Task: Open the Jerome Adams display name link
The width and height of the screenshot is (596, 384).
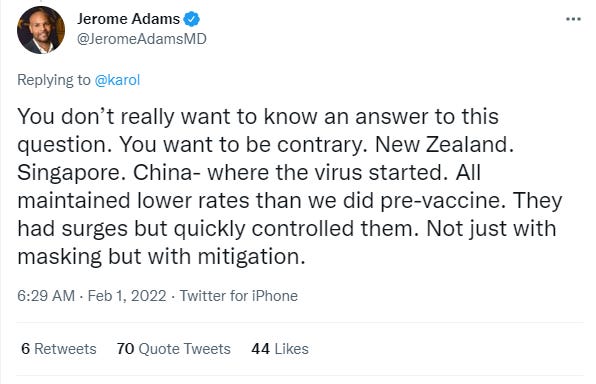Action: [128, 19]
